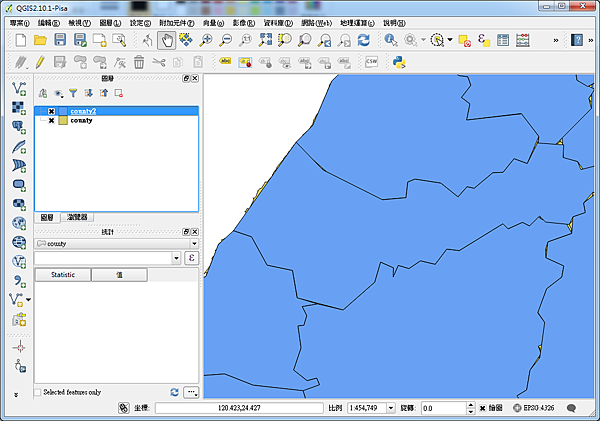Viewport: 600px width, 421px height.
Task: Switch to the 瀏覽器 browser tab
Action: click(x=76, y=217)
